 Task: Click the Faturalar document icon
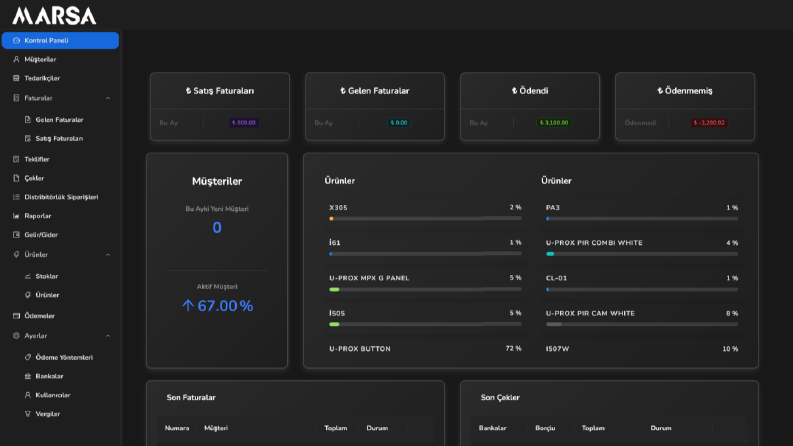[x=16, y=98]
